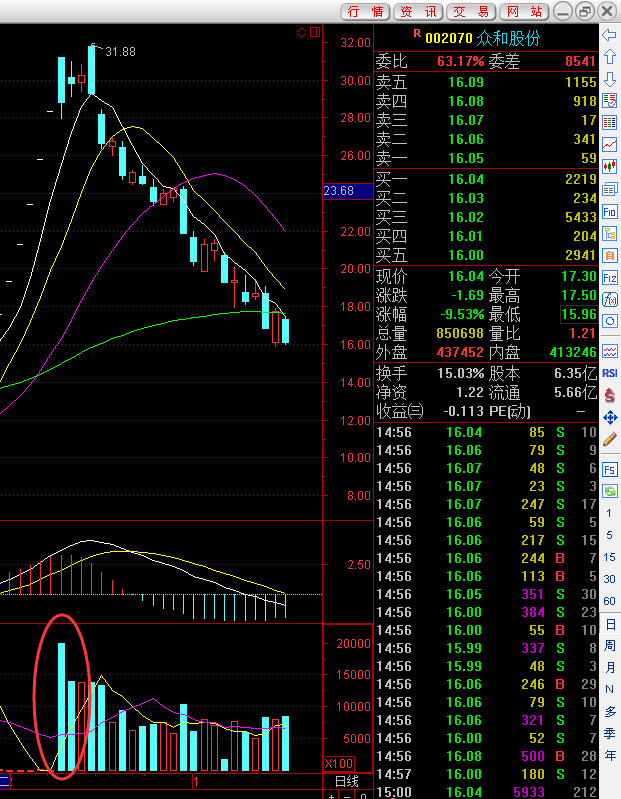The width and height of the screenshot is (621, 799).
Task: Open the multi-window list icon
Action: (x=610, y=190)
